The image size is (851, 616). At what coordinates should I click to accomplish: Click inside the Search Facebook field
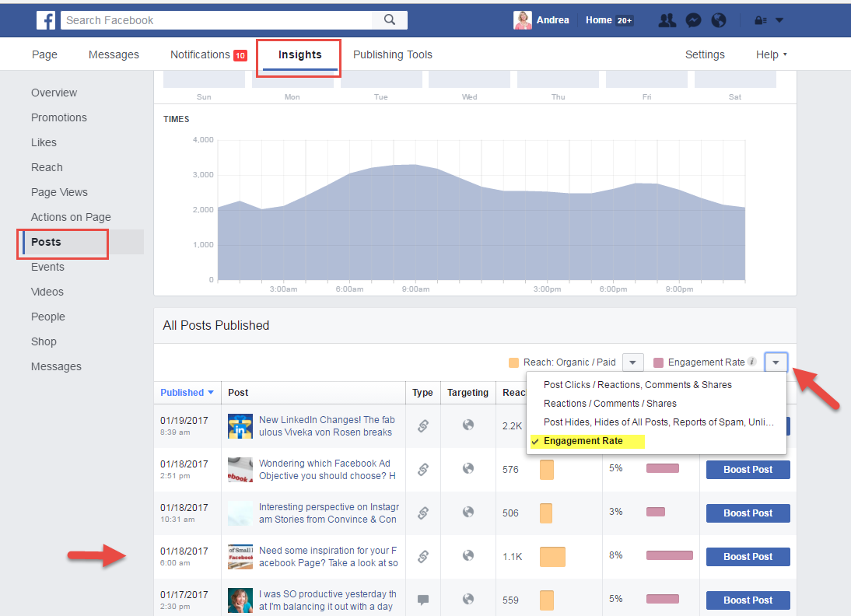(216, 20)
